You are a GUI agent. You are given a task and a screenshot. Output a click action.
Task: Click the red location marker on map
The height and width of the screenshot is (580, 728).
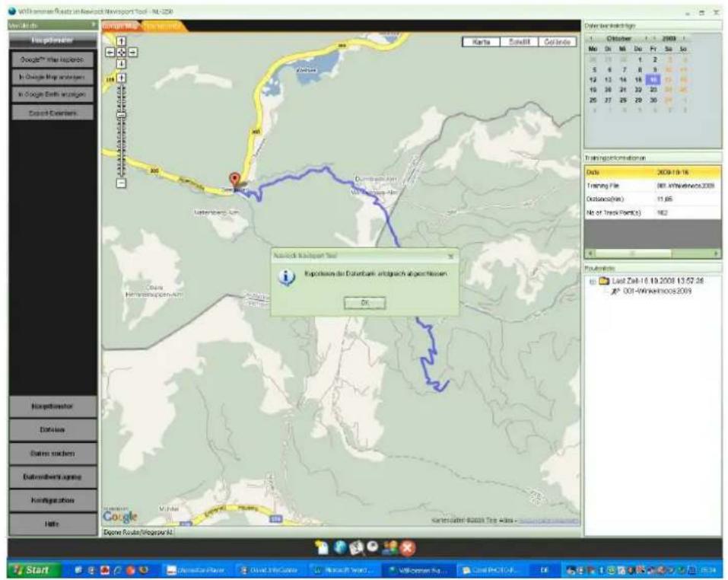[x=235, y=180]
